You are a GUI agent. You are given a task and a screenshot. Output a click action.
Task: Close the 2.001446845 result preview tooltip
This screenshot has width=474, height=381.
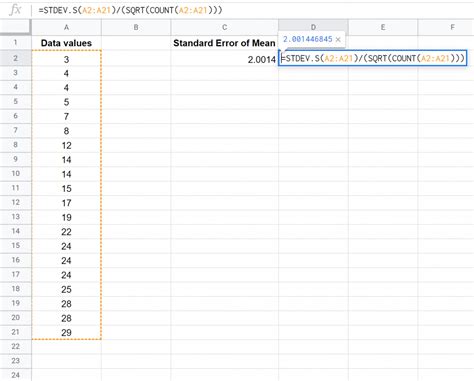tap(338, 40)
